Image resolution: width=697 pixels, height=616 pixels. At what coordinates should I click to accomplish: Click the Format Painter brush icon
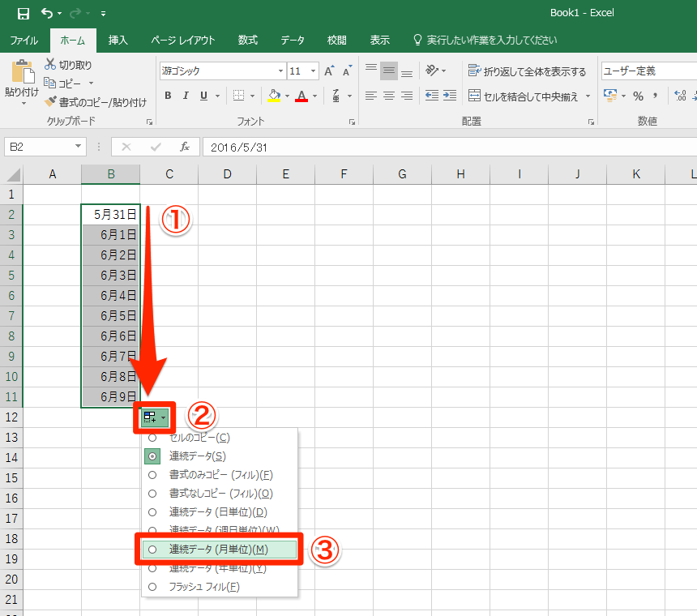[x=50, y=102]
